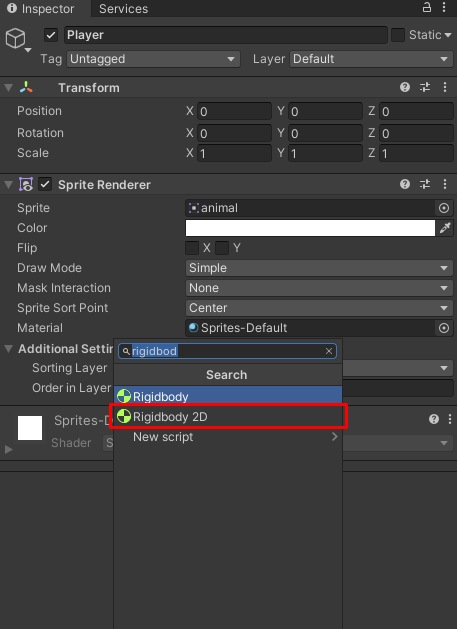This screenshot has width=457, height=629.
Task: Click the Mask Interaction label
Action: (64, 288)
